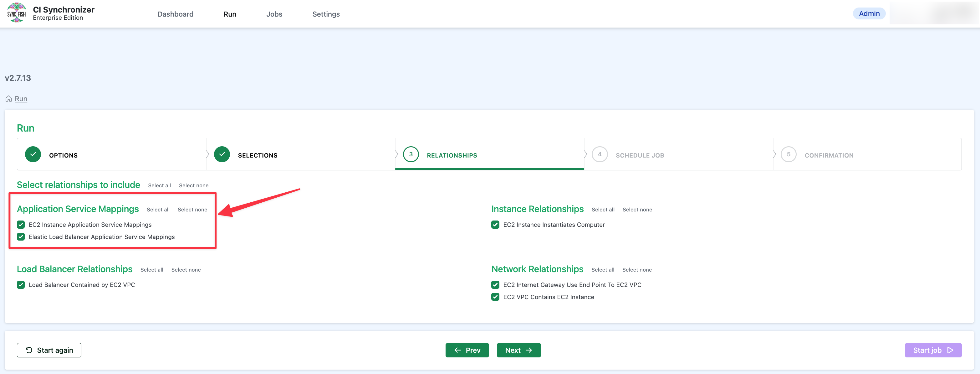The image size is (980, 374).
Task: Click the Selections step green checkmark icon
Action: tap(222, 154)
